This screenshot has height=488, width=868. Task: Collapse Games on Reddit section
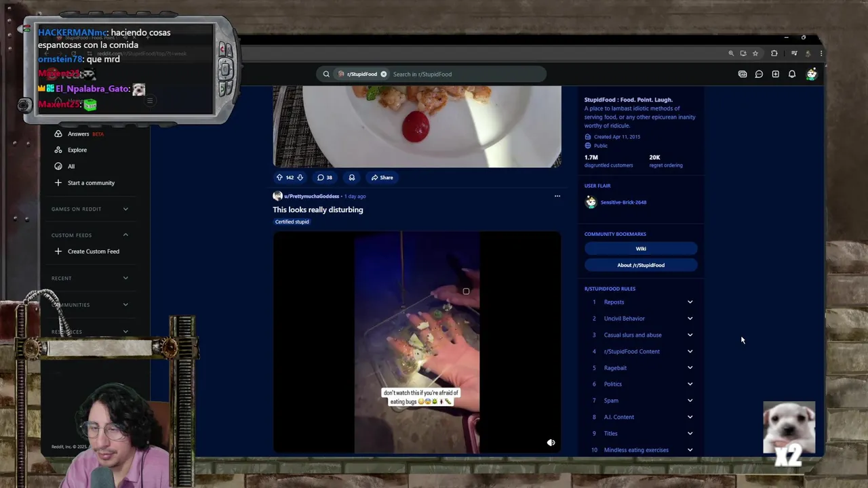pyautogui.click(x=125, y=209)
